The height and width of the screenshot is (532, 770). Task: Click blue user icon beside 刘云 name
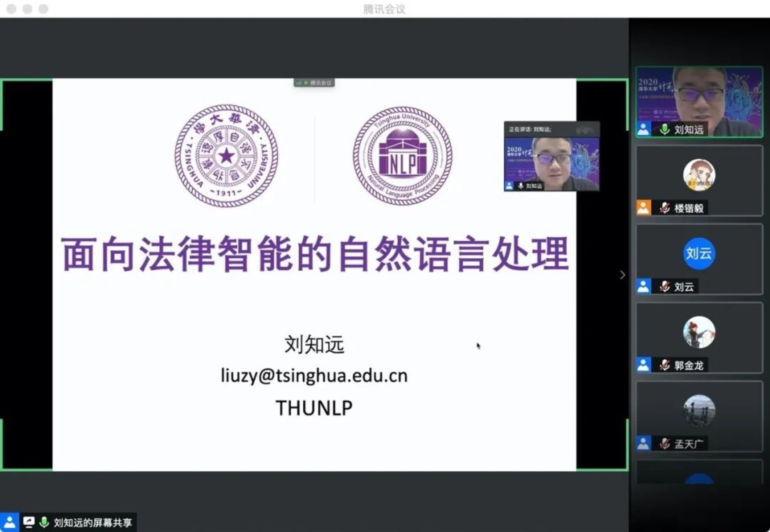pyautogui.click(x=643, y=286)
